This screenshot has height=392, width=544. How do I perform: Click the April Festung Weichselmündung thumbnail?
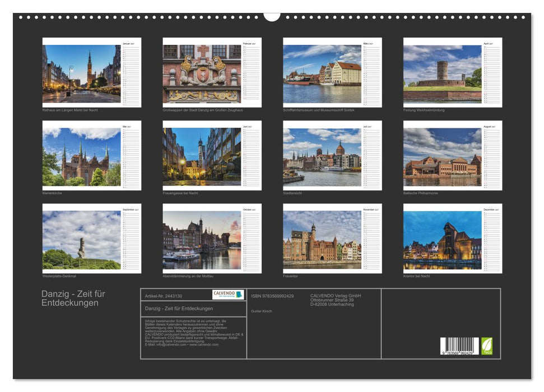point(453,72)
